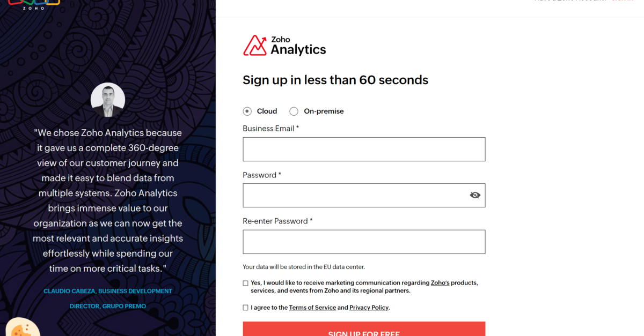The image size is (644, 336).
Task: Open the Zoho's products link
Action: point(440,282)
